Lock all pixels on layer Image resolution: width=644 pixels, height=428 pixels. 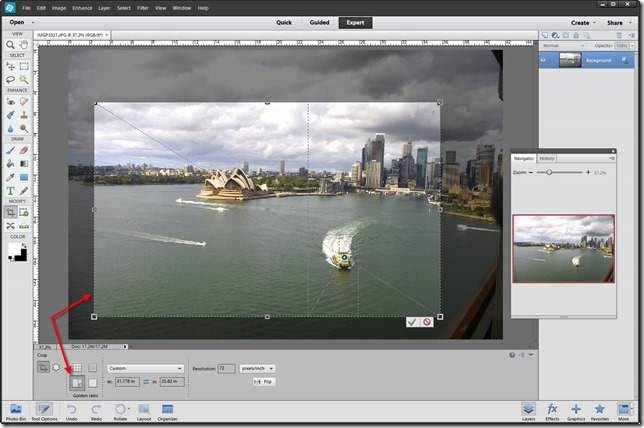(576, 35)
